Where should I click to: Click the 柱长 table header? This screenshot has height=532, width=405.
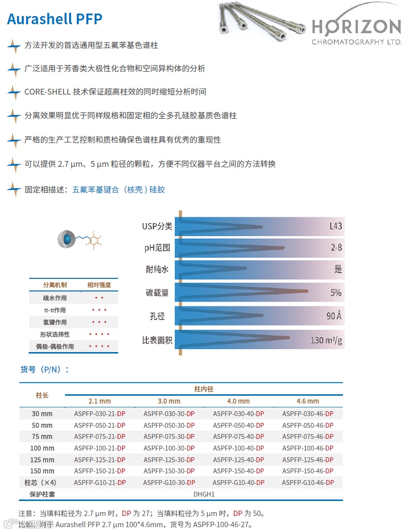[42, 396]
